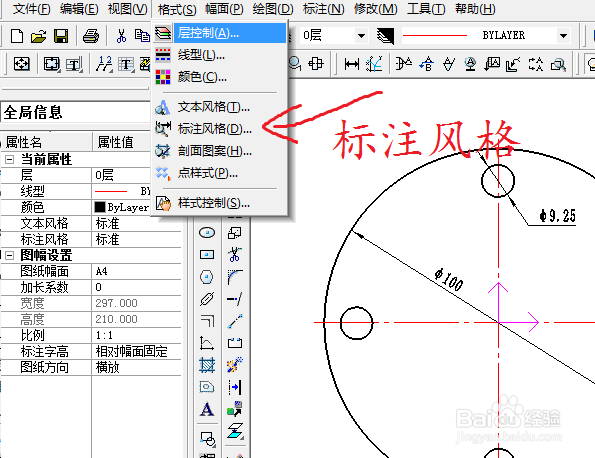Click the Save floppy disk icon
This screenshot has height=458, width=595.
[61, 36]
